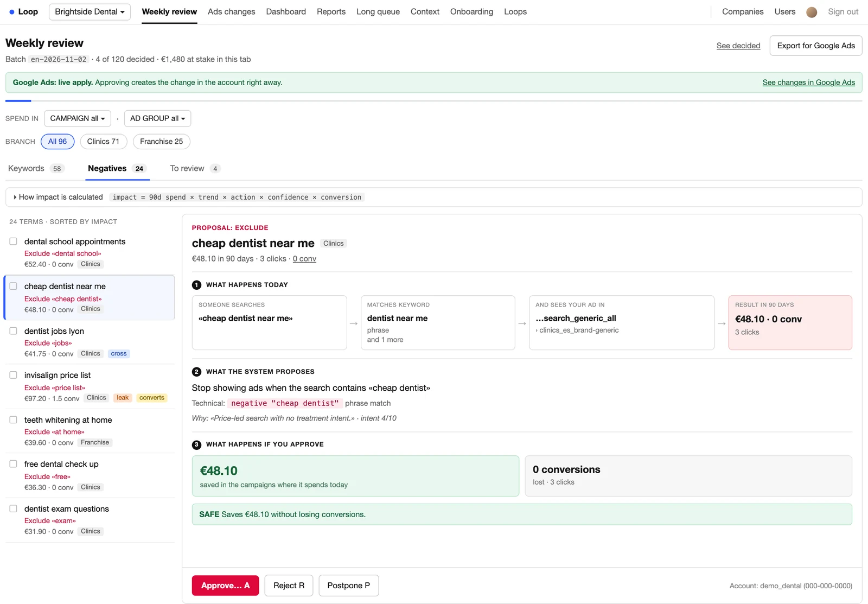Screen dimensions: 868x604
Task: Click the Approve... A button
Action: 225,586
